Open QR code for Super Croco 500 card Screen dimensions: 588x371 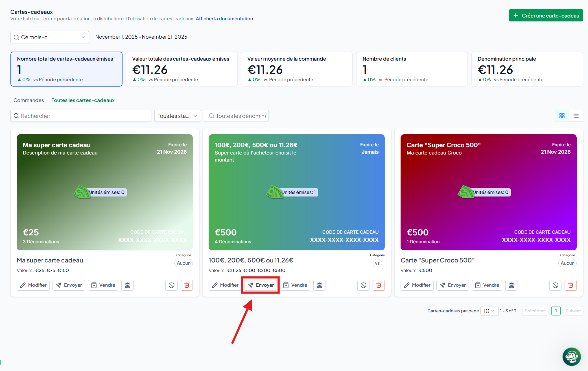coord(511,285)
